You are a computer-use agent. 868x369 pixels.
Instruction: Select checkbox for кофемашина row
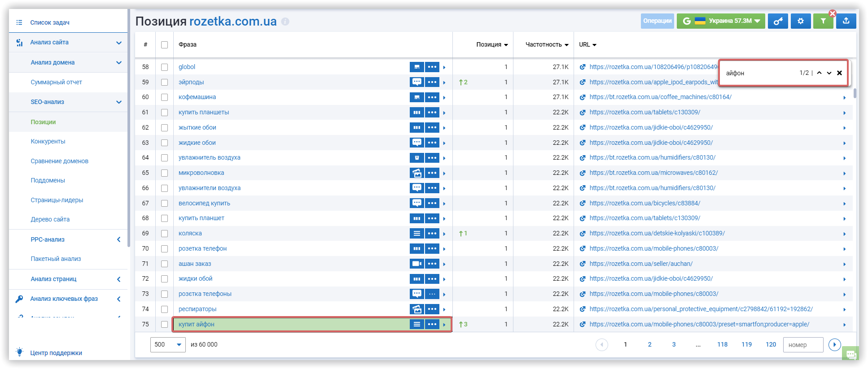click(165, 97)
